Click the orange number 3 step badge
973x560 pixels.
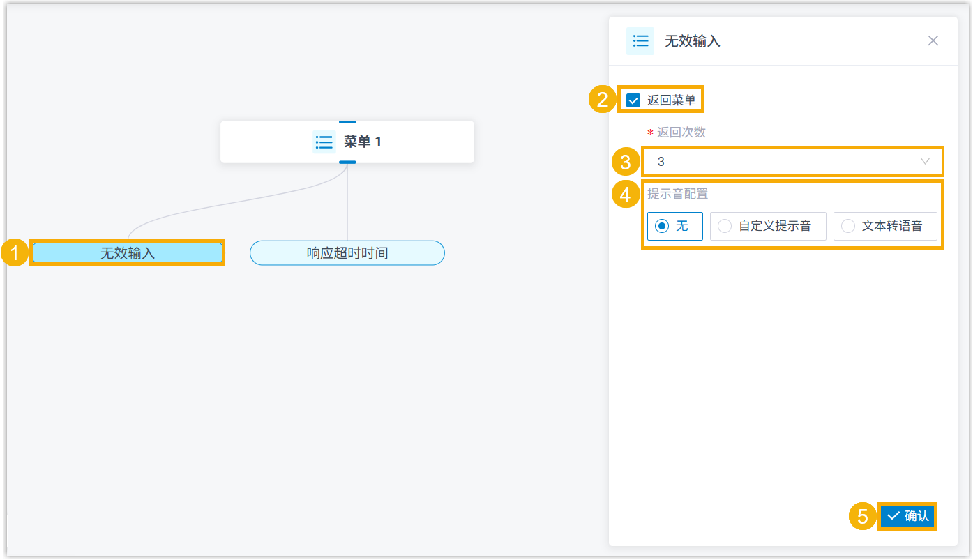coord(625,162)
